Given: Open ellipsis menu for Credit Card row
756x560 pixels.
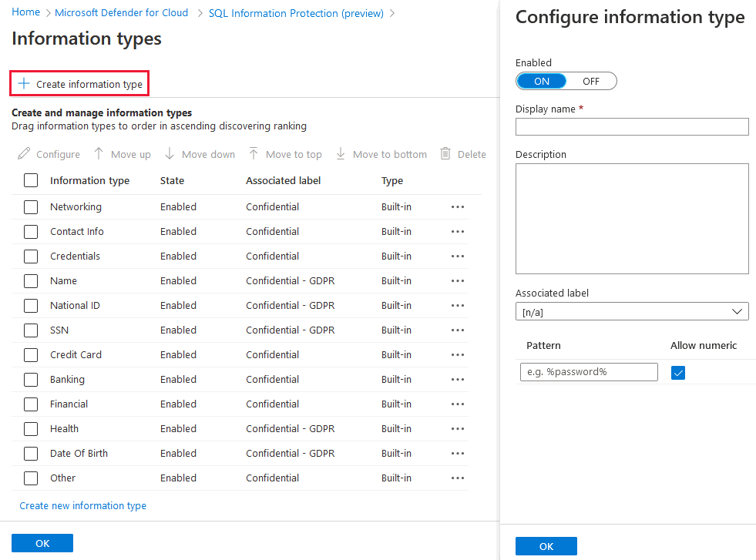Looking at the screenshot, I should pos(458,354).
